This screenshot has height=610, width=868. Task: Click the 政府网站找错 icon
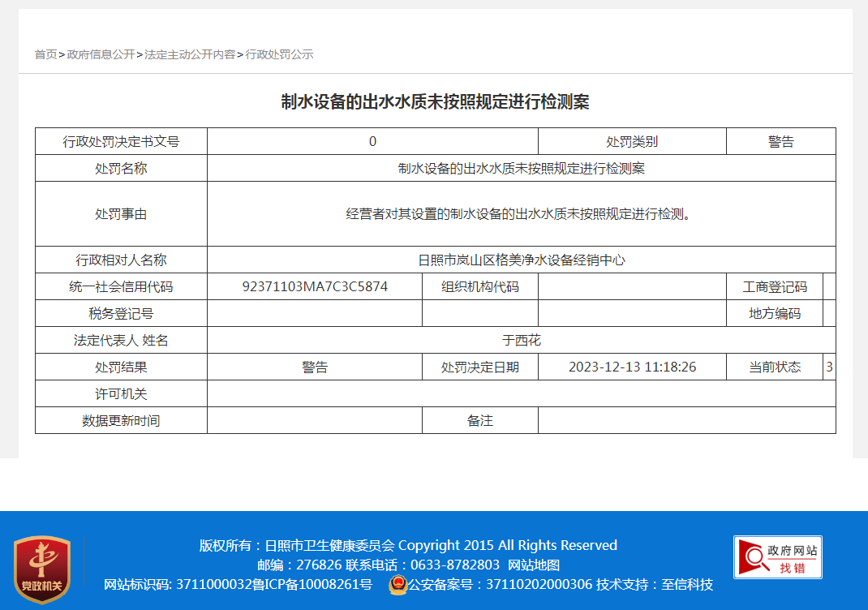point(777,557)
